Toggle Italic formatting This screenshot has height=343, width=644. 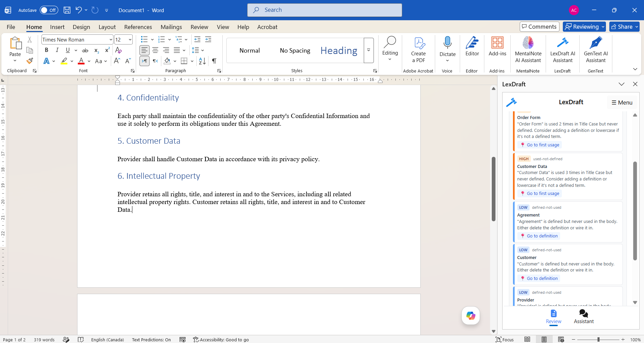pos(57,50)
